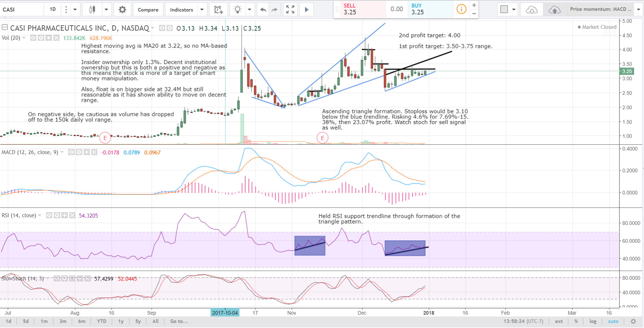
Task: Click the highlighted 2017-10-04 date marker
Action: [225, 312]
